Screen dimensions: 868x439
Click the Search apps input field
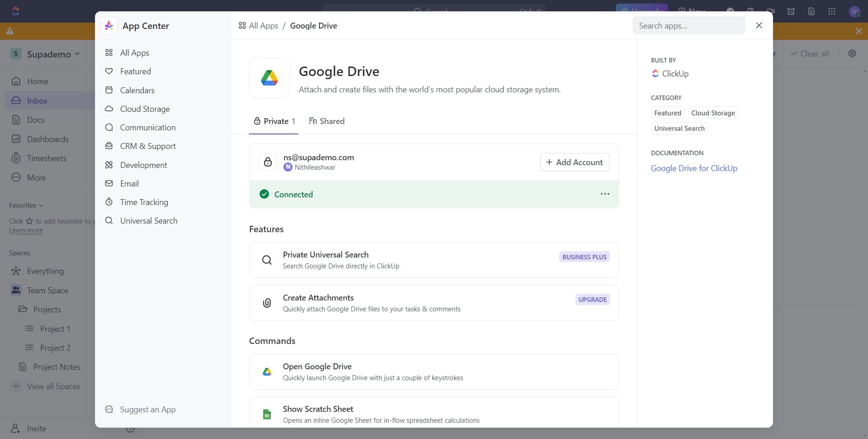(689, 25)
